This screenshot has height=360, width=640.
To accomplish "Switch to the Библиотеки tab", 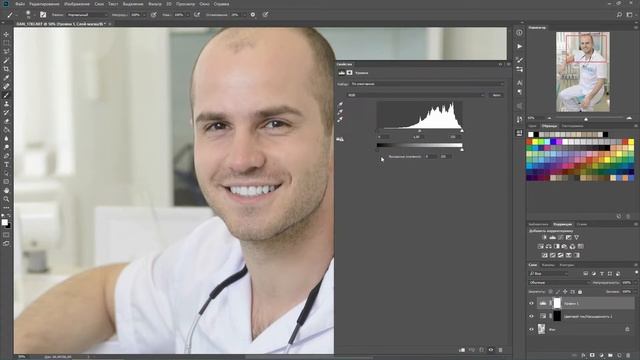I will point(538,224).
